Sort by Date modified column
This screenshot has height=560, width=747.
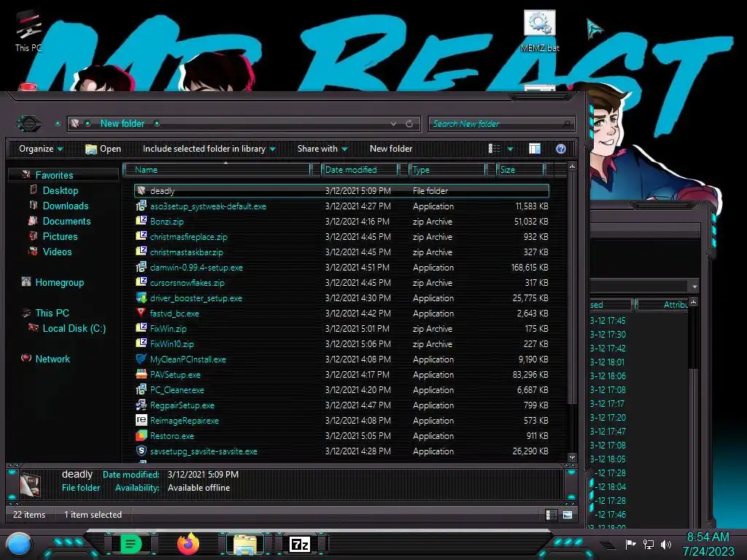360,169
